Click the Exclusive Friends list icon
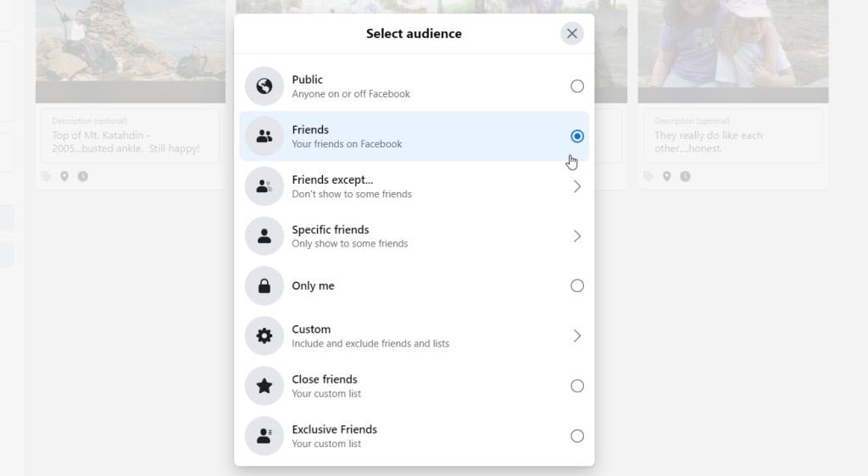Screen dimensions: 868x476 coord(264,435)
